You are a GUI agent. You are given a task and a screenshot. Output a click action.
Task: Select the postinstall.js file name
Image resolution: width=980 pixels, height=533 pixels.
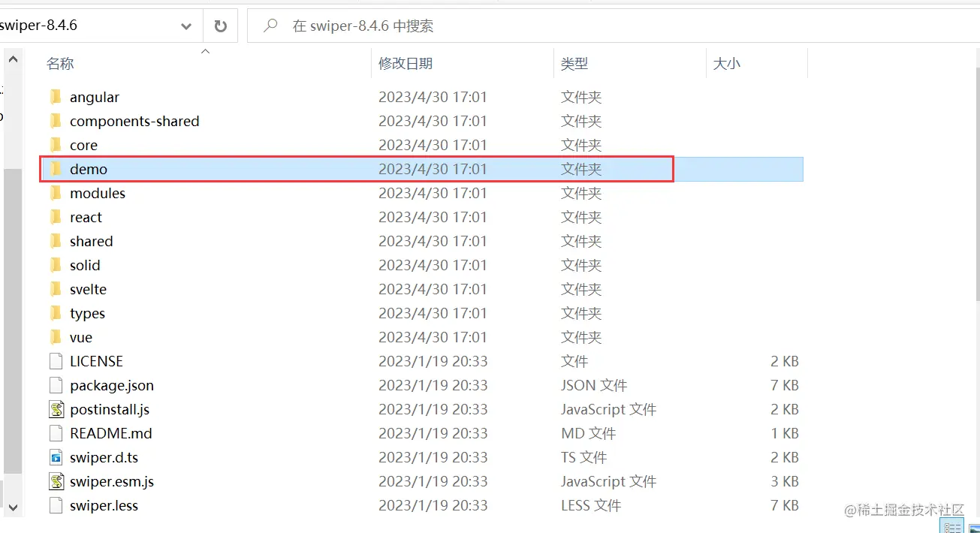pyautogui.click(x=110, y=410)
